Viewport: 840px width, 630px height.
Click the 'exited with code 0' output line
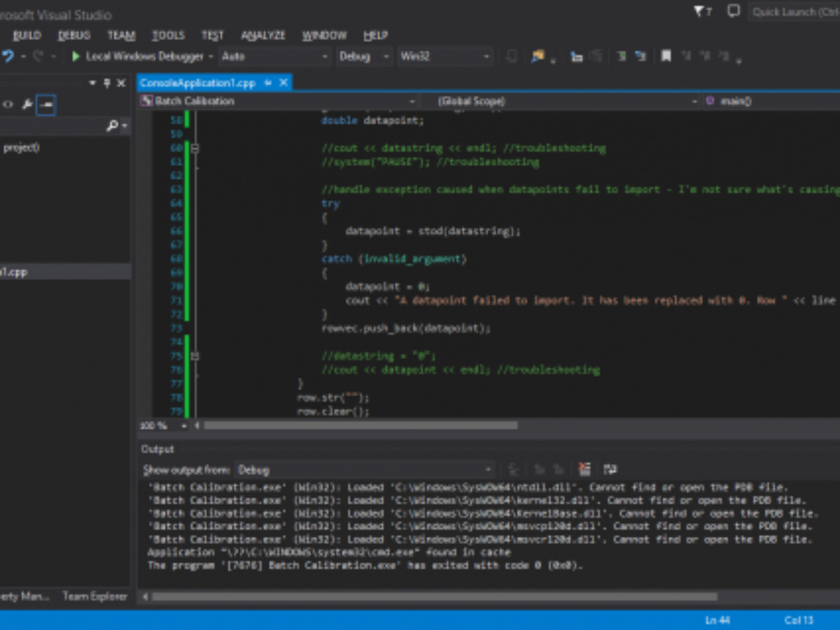pos(365,566)
